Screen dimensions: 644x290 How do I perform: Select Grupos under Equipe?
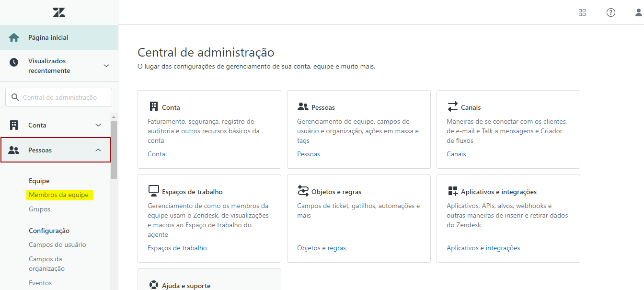tap(39, 209)
